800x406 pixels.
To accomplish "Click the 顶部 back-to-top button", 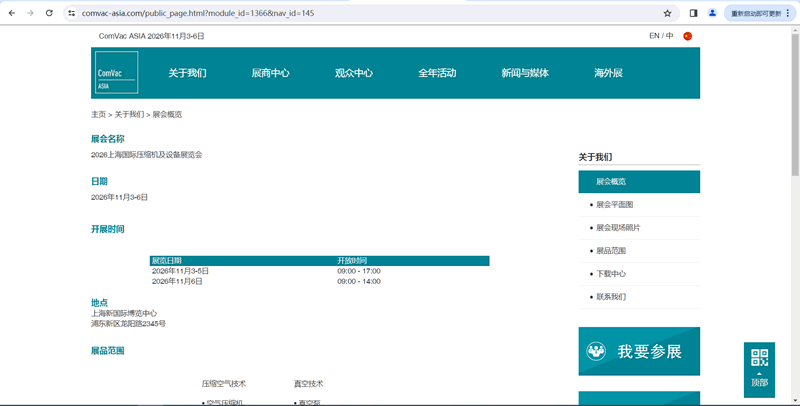I will point(759,382).
